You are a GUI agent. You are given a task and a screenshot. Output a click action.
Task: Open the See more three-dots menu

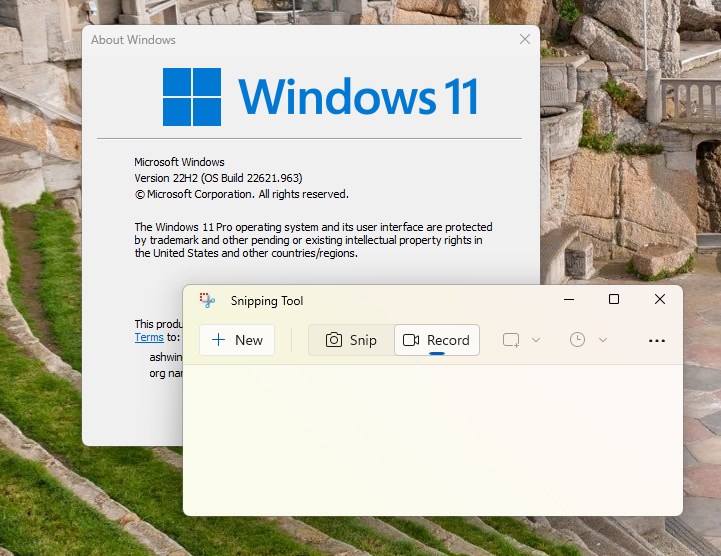657,340
